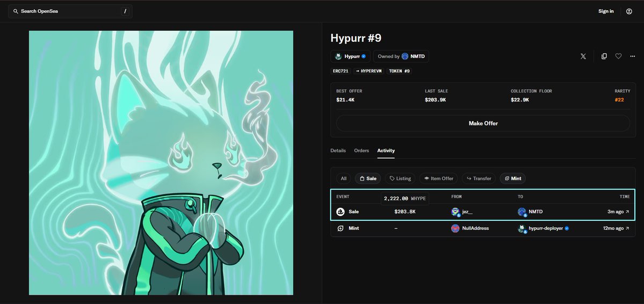Click the rarity rank #22

coord(619,100)
